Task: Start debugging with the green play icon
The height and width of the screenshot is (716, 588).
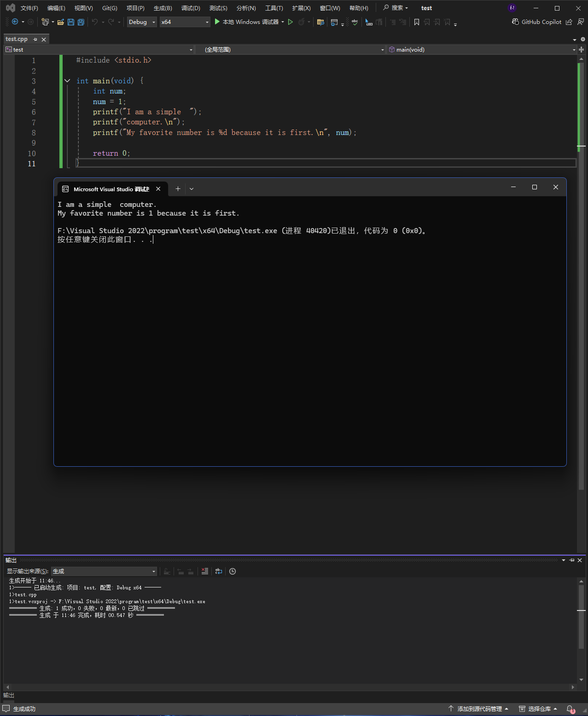Action: click(217, 22)
